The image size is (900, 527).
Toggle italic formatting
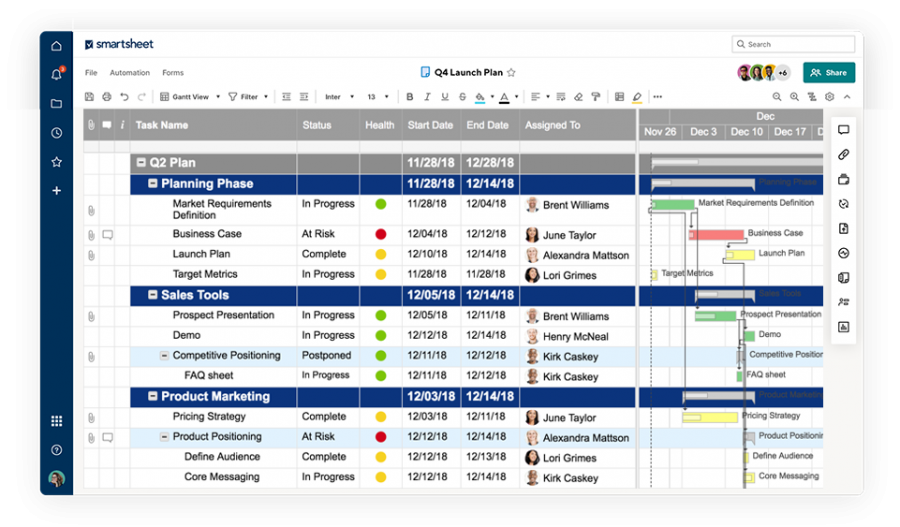click(427, 97)
